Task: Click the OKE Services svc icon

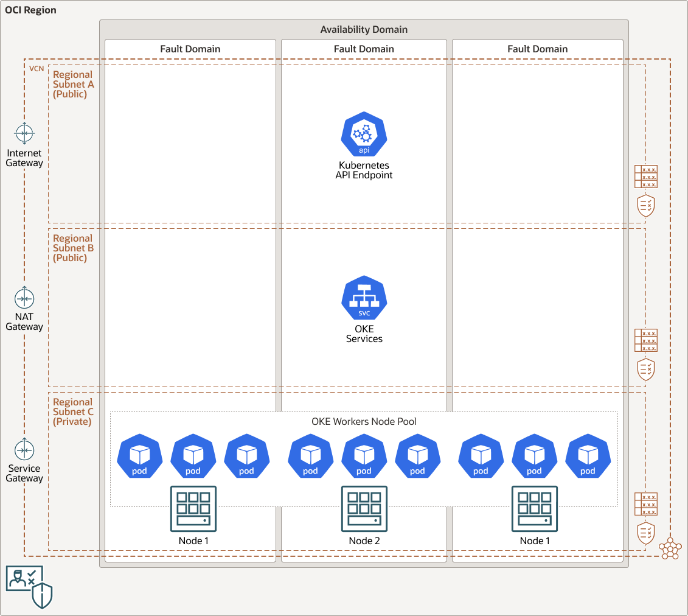Action: tap(363, 298)
